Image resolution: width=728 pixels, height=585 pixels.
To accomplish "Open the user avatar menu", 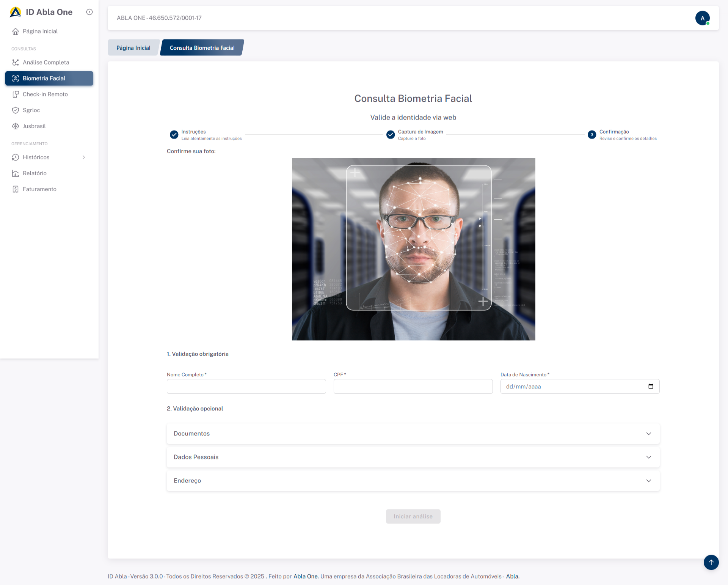I will [x=702, y=18].
